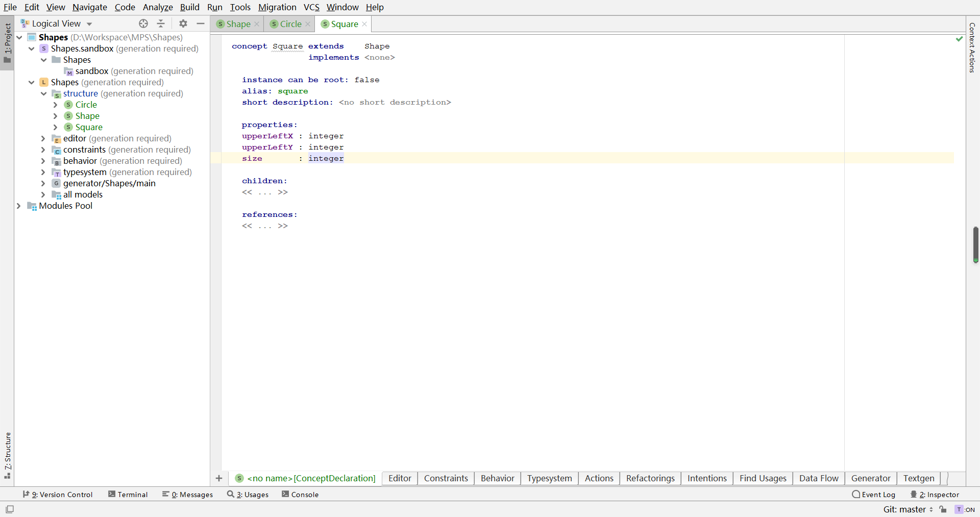Select the Scroll from Source crosshair icon
980x517 pixels.
143,23
